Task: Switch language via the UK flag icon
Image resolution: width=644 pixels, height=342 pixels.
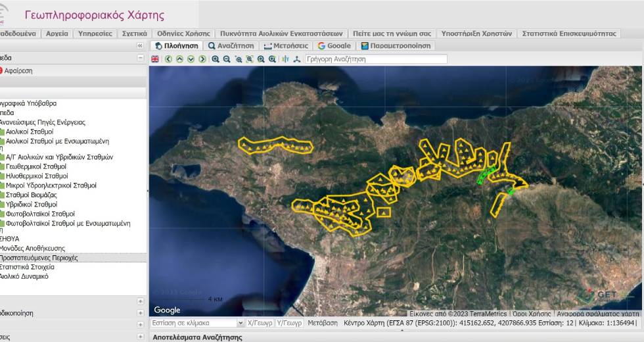Action: click(155, 59)
